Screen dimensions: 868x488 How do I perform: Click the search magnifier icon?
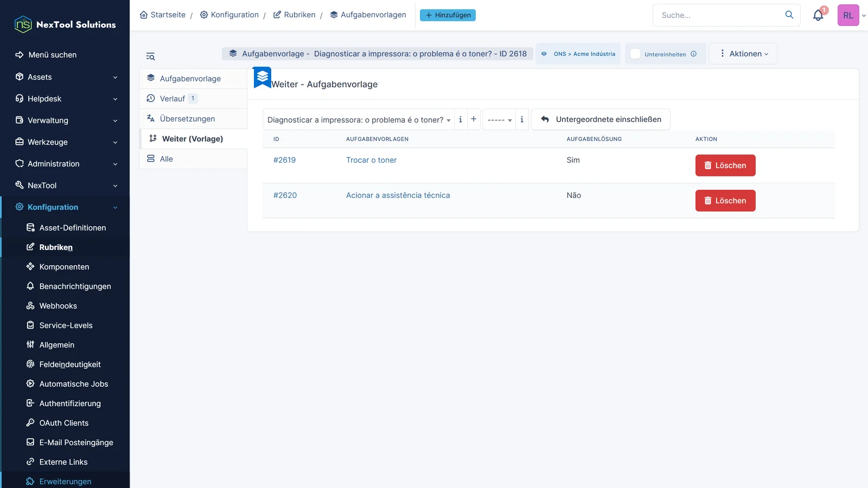pyautogui.click(x=789, y=15)
